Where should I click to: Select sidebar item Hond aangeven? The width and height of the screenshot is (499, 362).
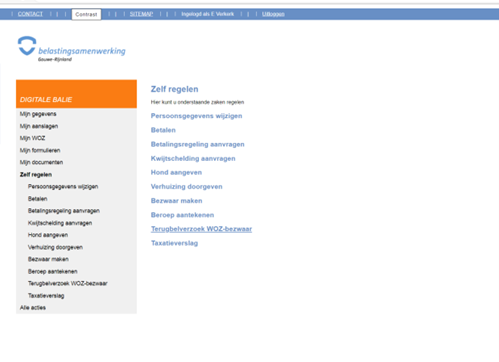pyautogui.click(x=48, y=235)
